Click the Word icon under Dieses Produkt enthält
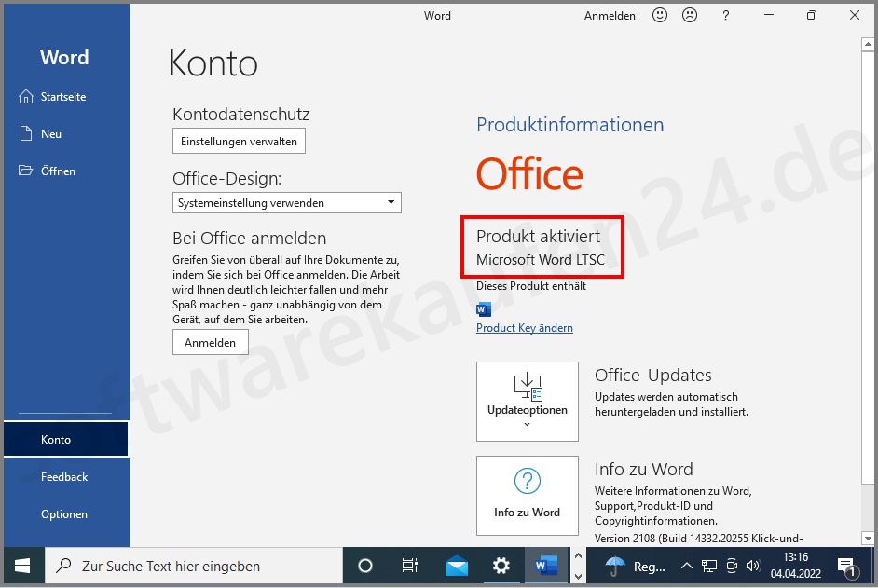Screen dimensions: 878x588 483,308
